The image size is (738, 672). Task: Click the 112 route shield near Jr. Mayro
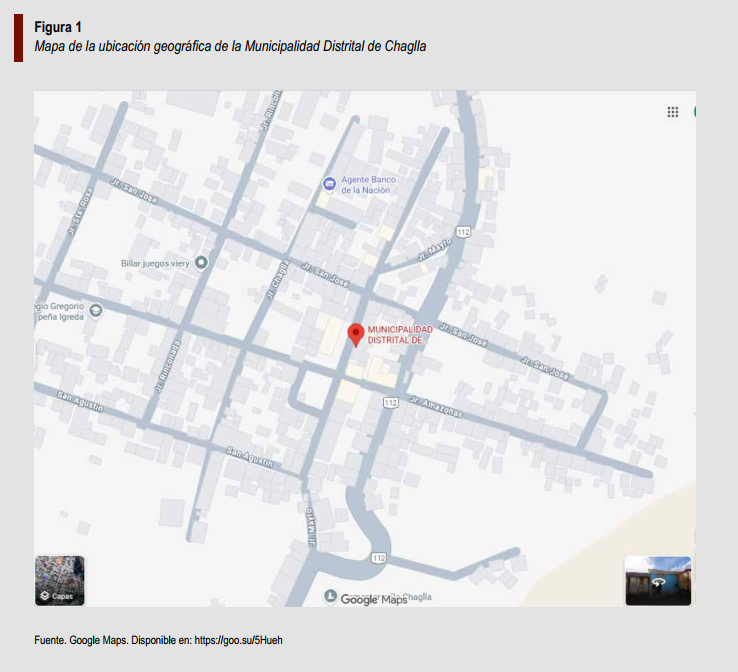pyautogui.click(x=462, y=231)
